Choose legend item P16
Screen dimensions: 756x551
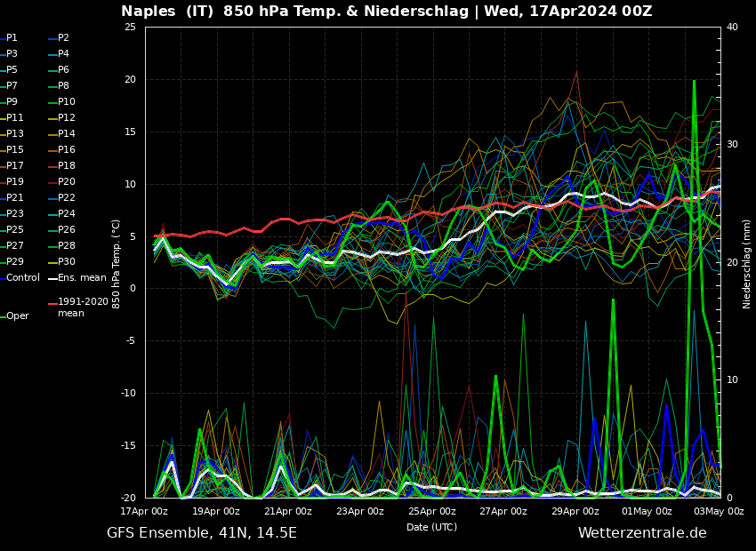coord(61,149)
